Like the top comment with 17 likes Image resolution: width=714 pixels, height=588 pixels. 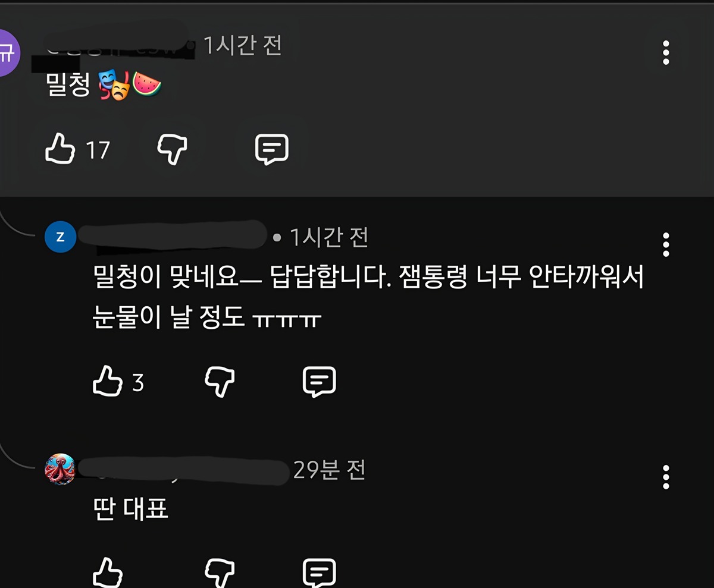pos(61,149)
